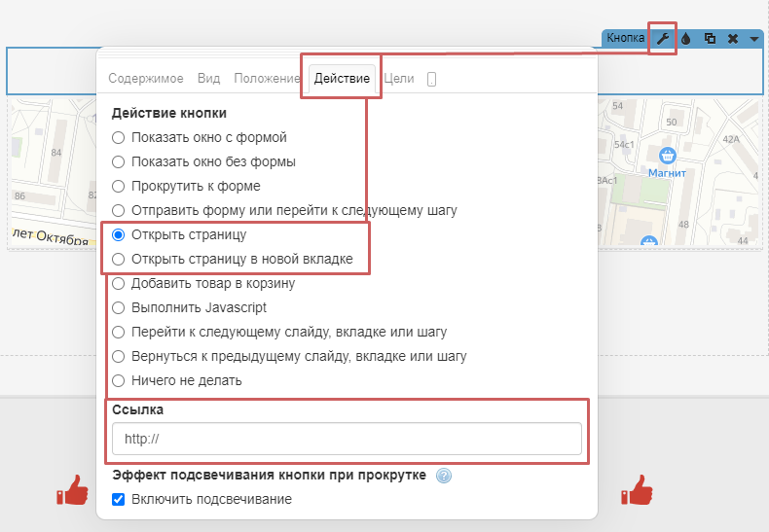Select 'Открыть страницу в новой вкладке'
Image resolution: width=769 pixels, height=532 pixels.
click(119, 260)
